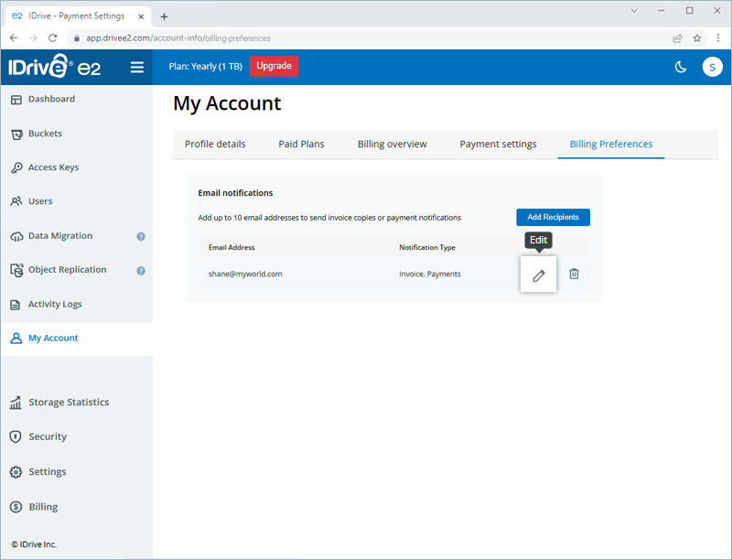Open Access Keys page
The height and width of the screenshot is (560, 732).
53,167
